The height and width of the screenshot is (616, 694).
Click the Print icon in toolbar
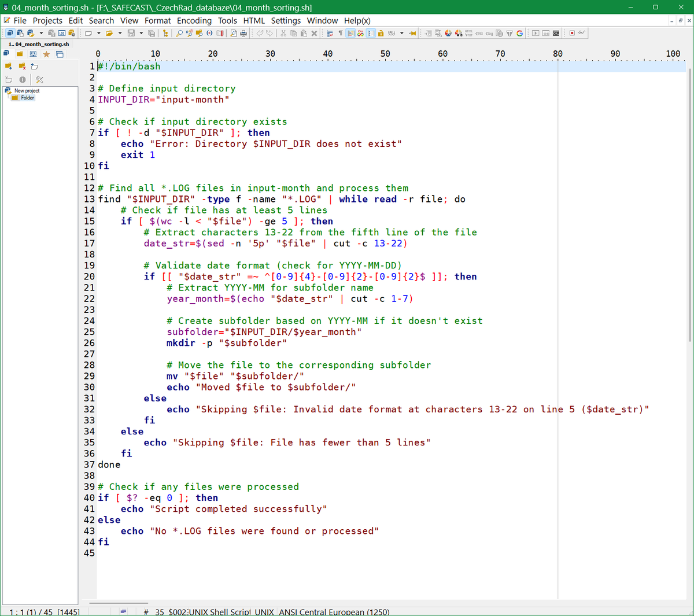[x=243, y=34]
